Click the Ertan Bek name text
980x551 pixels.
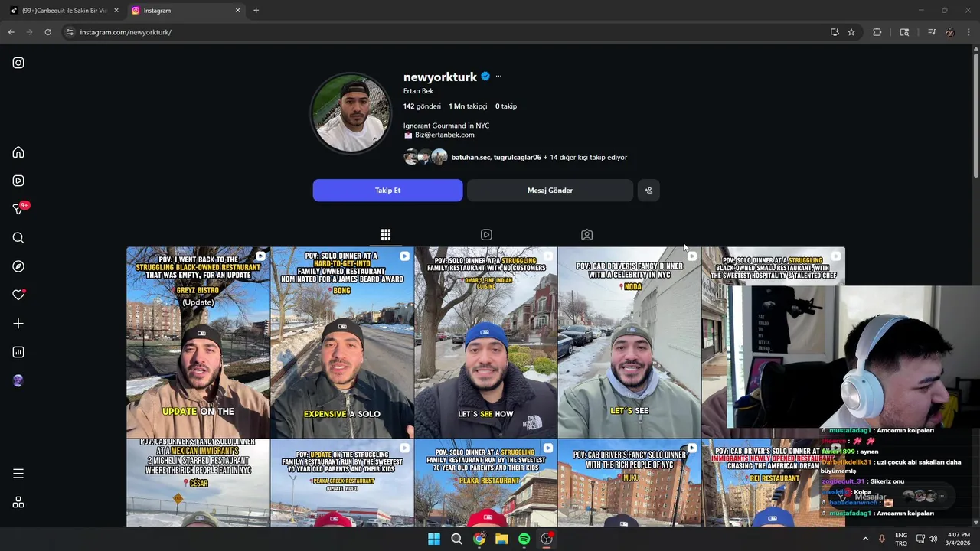coord(418,91)
